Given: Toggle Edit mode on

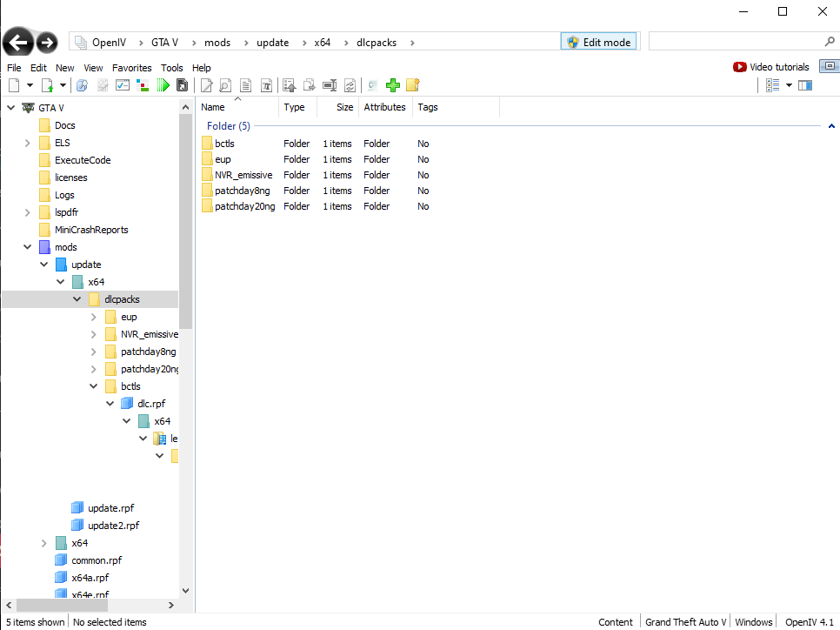Looking at the screenshot, I should click(x=598, y=42).
